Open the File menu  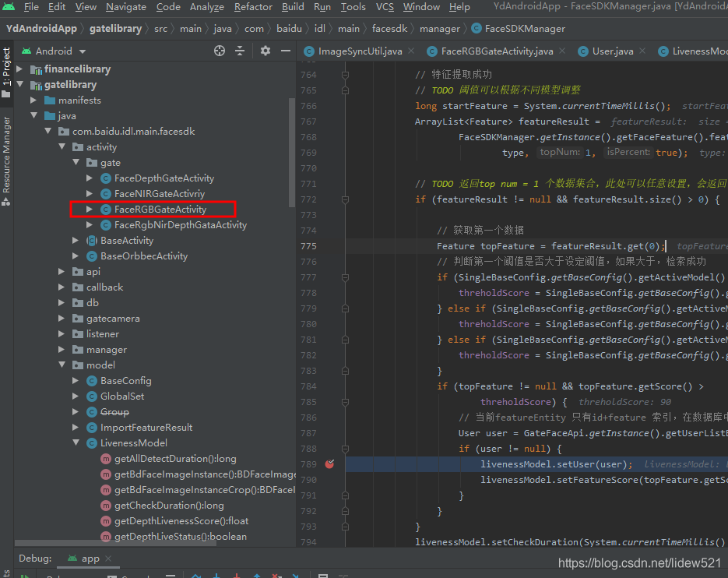[31, 7]
